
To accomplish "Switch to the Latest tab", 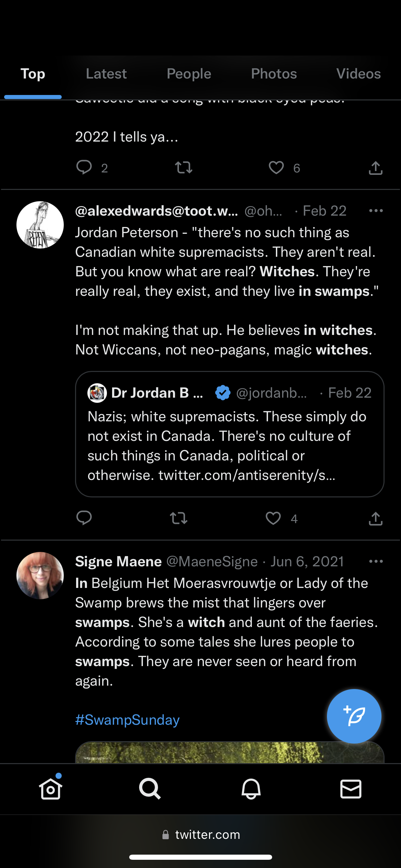I will pyautogui.click(x=106, y=74).
